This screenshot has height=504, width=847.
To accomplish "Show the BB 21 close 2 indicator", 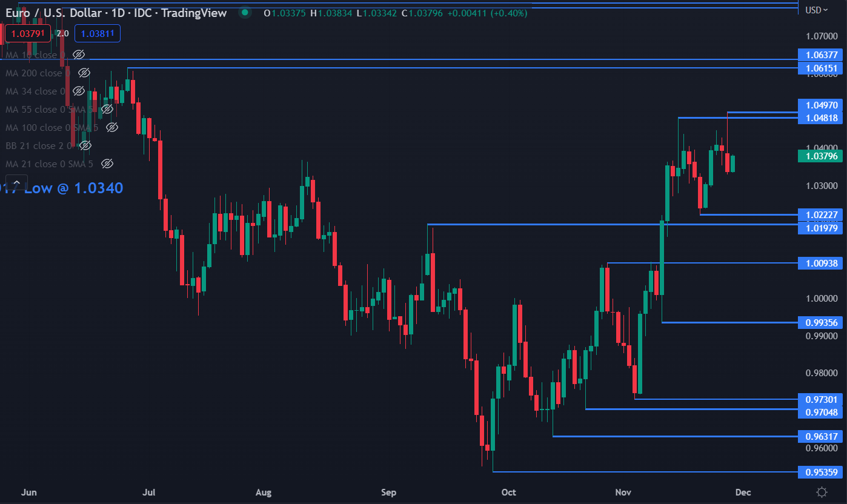I will 85,145.
